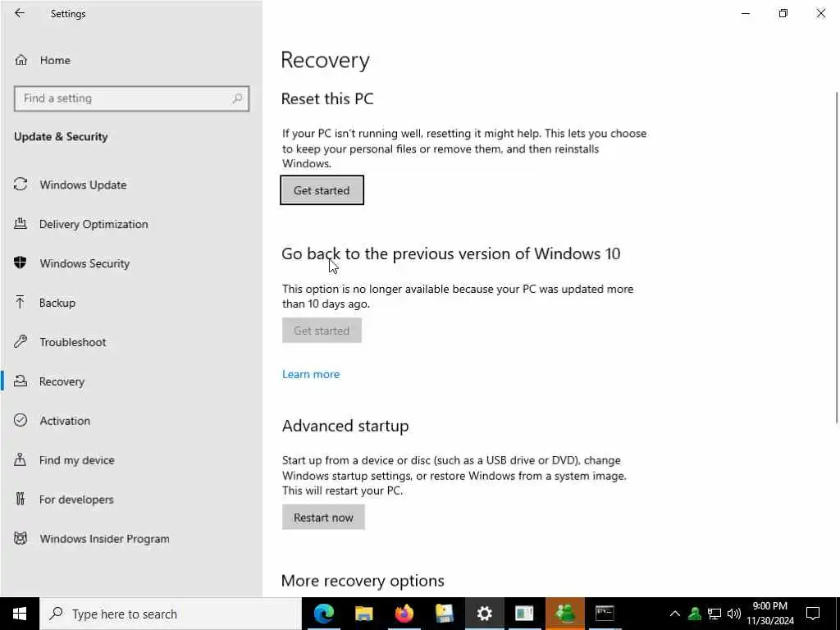Click the greyed-out Get started under Go back

point(322,331)
